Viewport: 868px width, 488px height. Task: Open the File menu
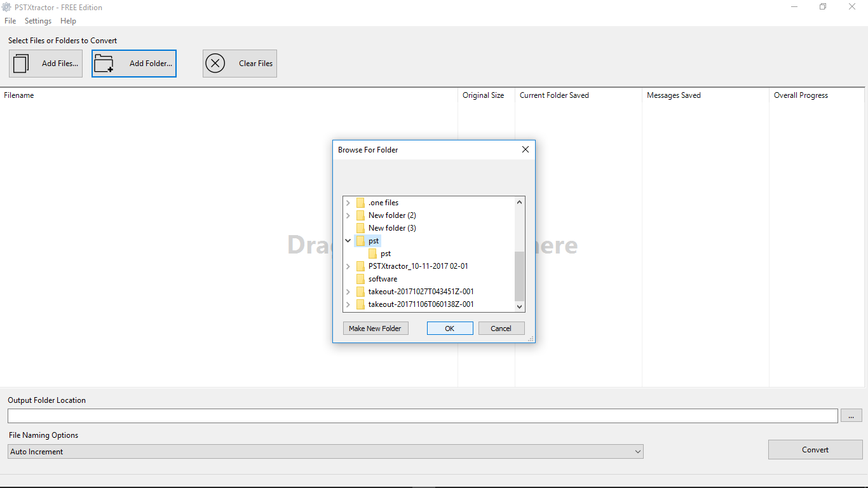pos(10,21)
